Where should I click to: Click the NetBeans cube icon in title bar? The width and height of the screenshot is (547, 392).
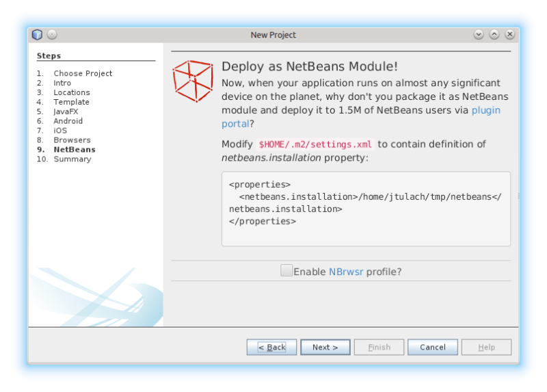tap(37, 35)
